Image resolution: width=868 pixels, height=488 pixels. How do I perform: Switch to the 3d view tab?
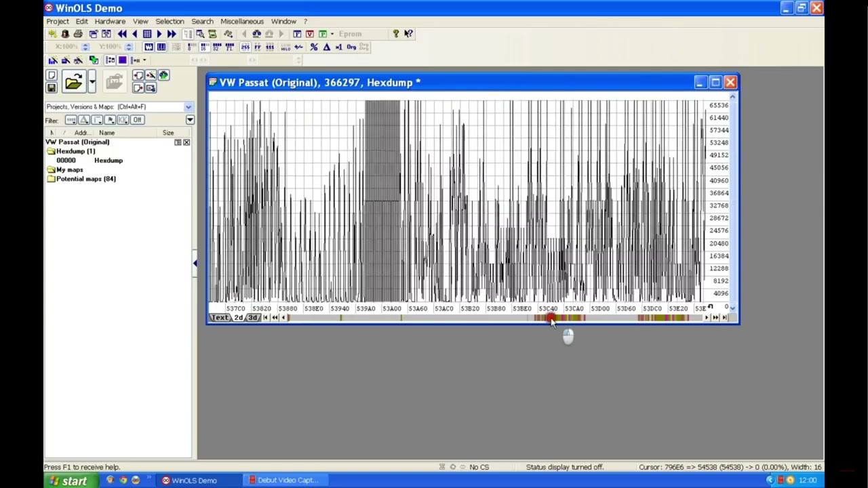pyautogui.click(x=254, y=318)
